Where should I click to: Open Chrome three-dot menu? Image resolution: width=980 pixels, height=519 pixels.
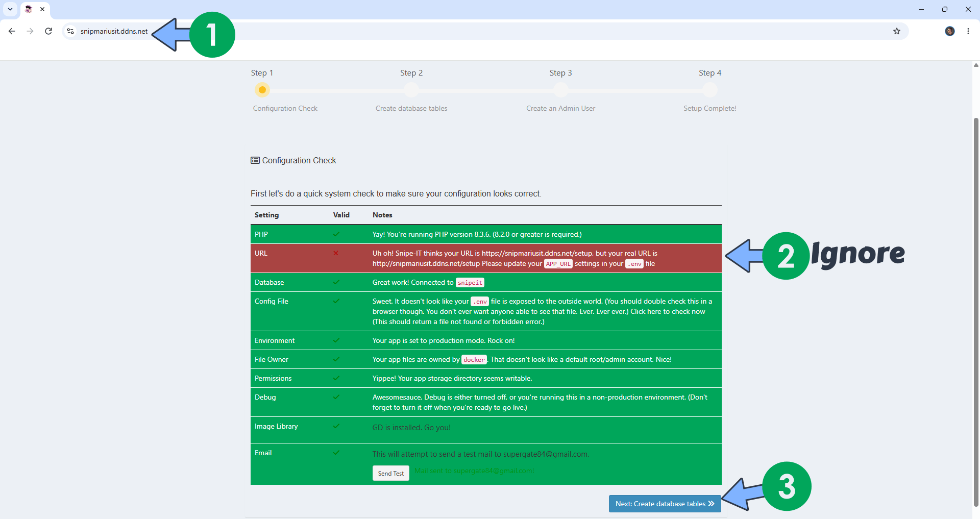pyautogui.click(x=968, y=31)
